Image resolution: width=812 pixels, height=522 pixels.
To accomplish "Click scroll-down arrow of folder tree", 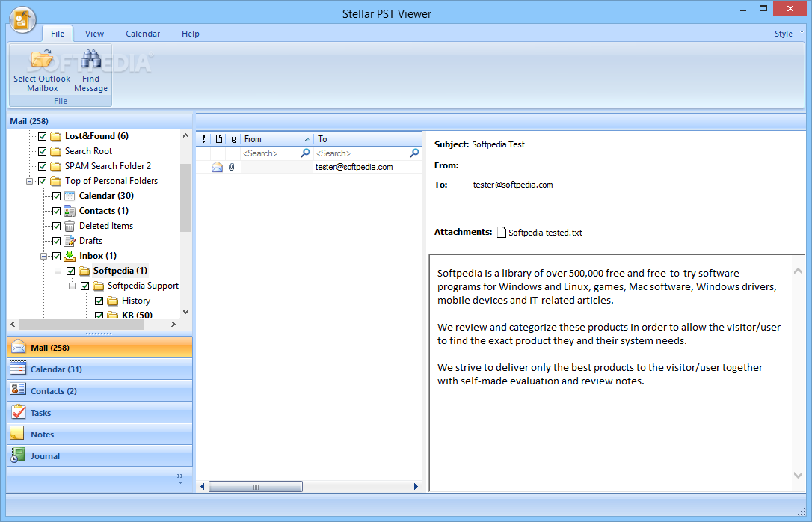I will pos(186,313).
